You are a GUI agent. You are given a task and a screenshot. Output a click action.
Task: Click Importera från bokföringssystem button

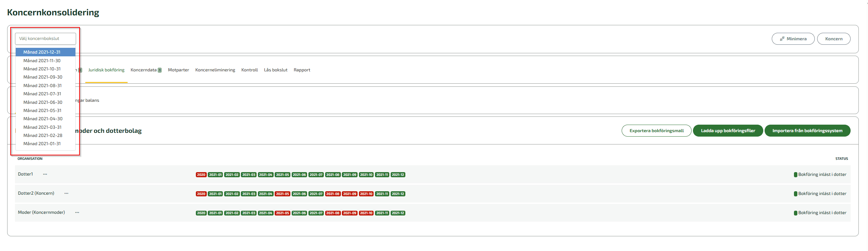pyautogui.click(x=807, y=131)
